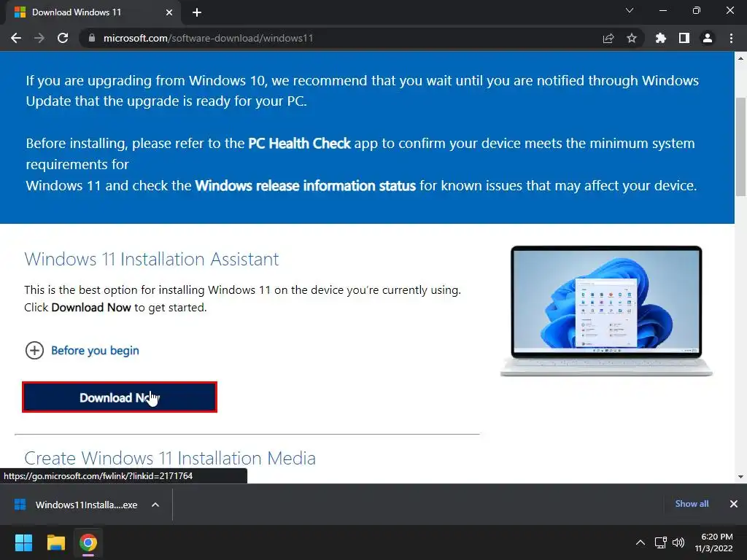747x560 pixels.
Task: Reload the Download Windows 11 page
Action: pyautogui.click(x=63, y=38)
